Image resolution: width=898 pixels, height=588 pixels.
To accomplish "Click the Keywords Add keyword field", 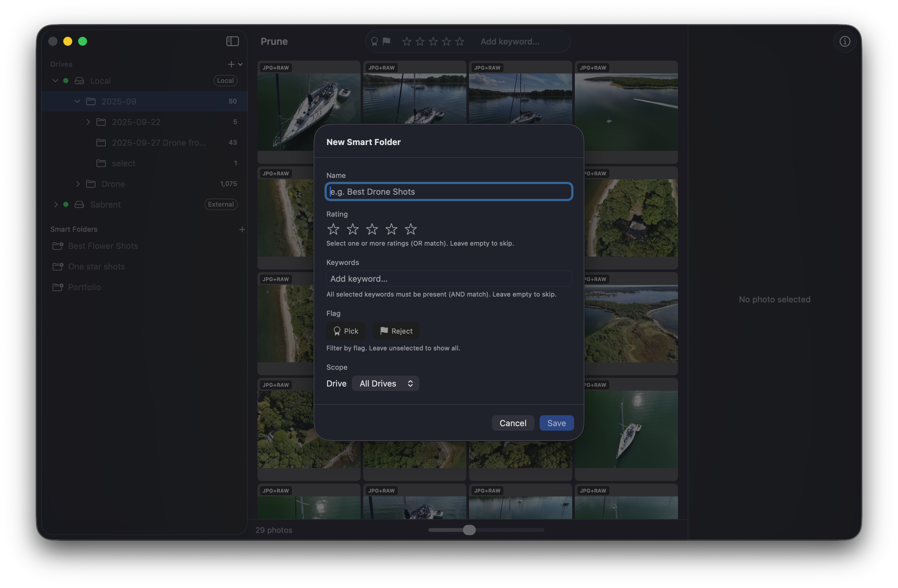I will 449,279.
